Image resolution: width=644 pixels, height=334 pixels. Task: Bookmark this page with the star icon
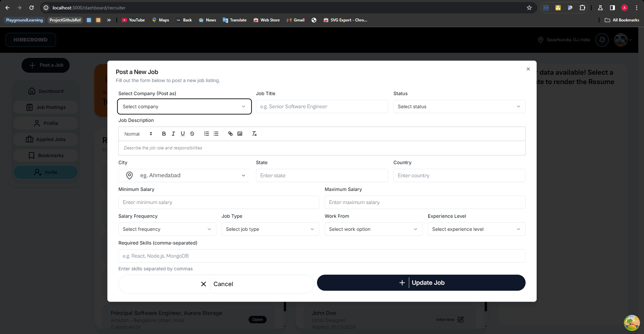click(529, 8)
